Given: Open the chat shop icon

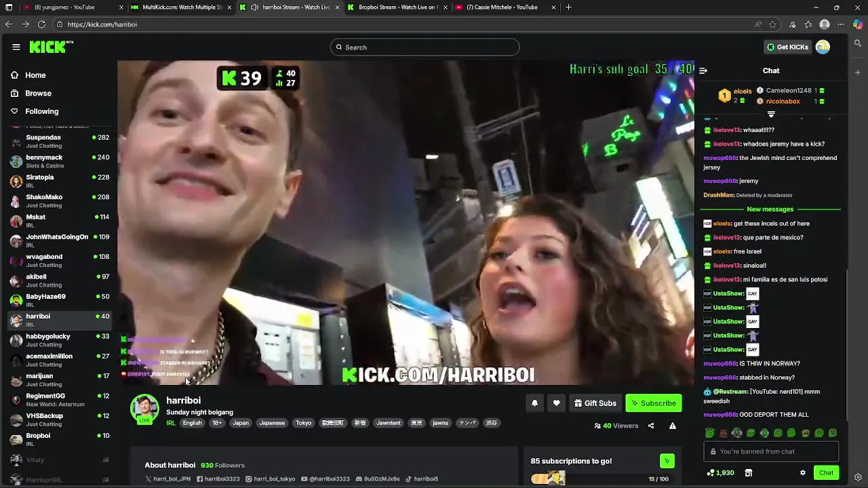Looking at the screenshot, I should click(749, 472).
